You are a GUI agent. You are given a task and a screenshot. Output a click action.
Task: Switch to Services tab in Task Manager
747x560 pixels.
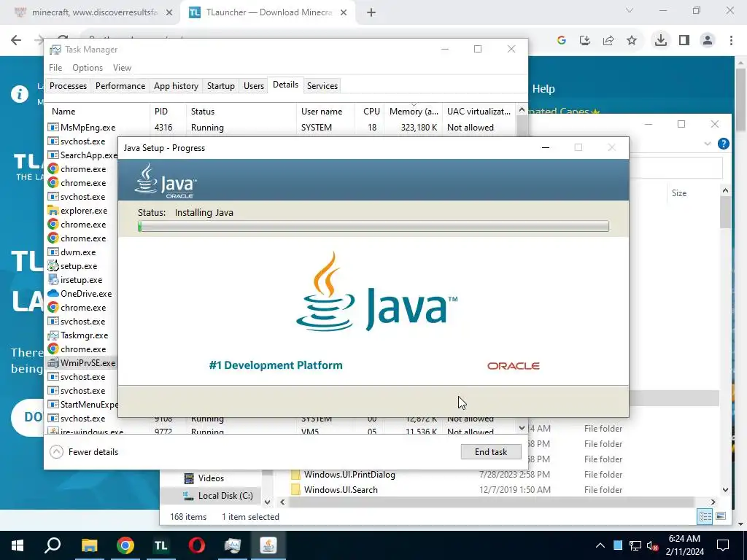322,86
